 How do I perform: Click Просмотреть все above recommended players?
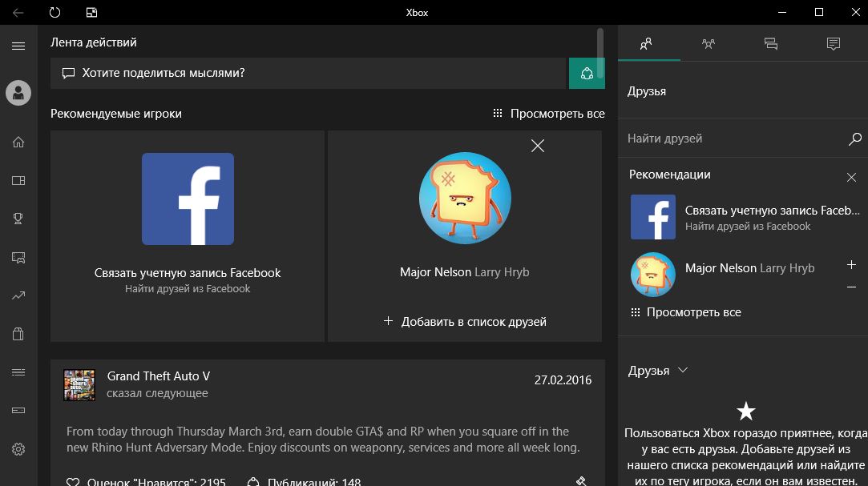[549, 114]
